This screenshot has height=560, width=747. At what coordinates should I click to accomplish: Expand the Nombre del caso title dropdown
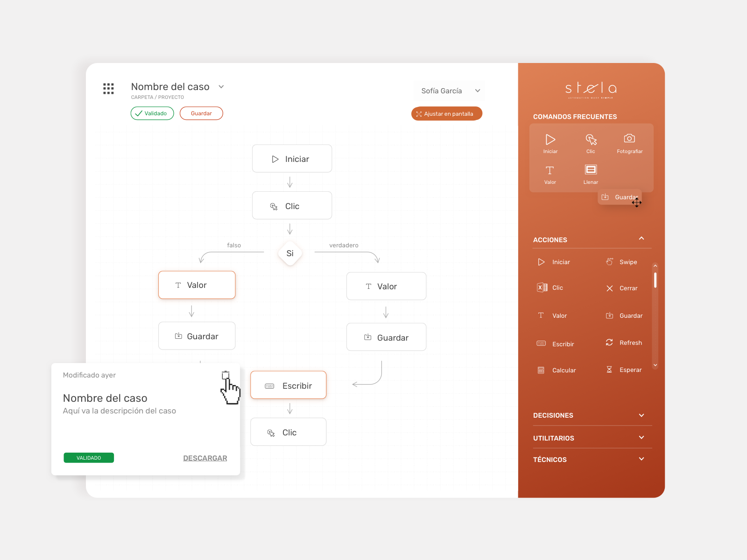pyautogui.click(x=221, y=87)
